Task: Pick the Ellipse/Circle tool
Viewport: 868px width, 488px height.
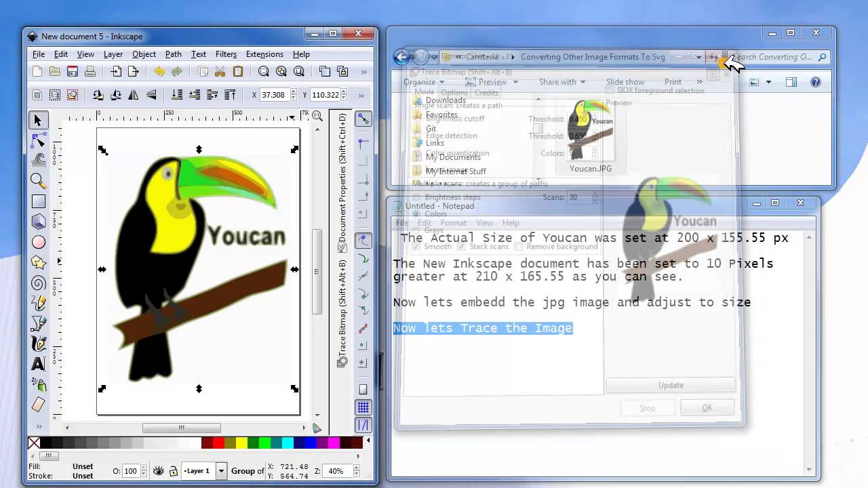Action: point(38,241)
